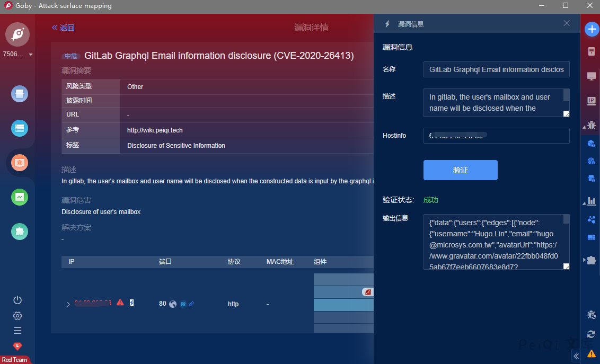Open the hamburger menu in left sidebar
Screen dimensions: 600x364
pyautogui.click(x=17, y=331)
